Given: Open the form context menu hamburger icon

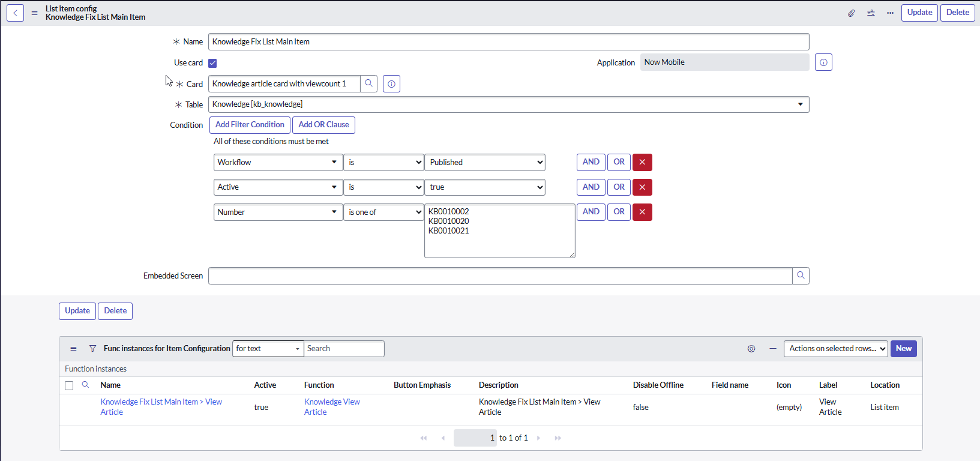Looking at the screenshot, I should tap(34, 13).
